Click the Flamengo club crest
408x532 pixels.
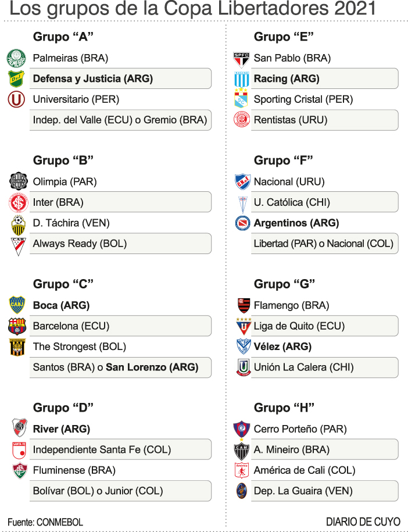click(243, 305)
